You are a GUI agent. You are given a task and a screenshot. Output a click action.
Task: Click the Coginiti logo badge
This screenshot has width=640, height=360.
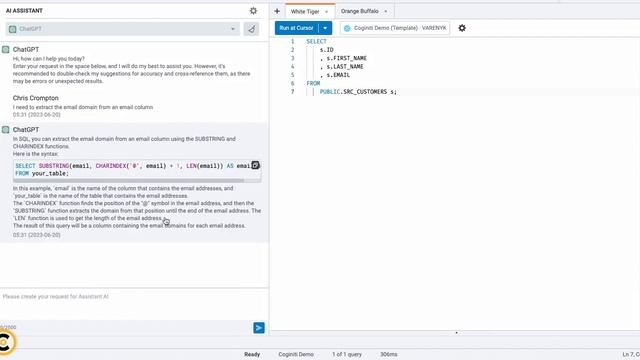(5, 342)
